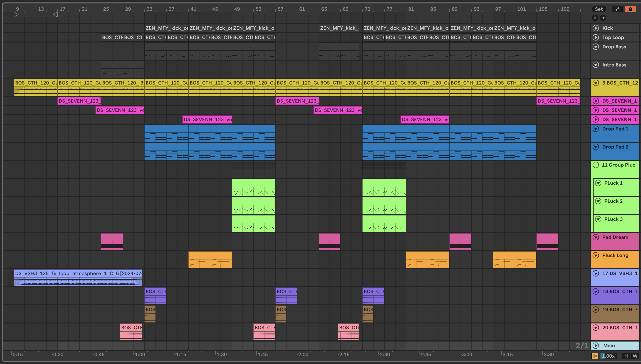Click the 1.00x zoom factor field
This screenshot has width=641, height=364.
point(608,356)
